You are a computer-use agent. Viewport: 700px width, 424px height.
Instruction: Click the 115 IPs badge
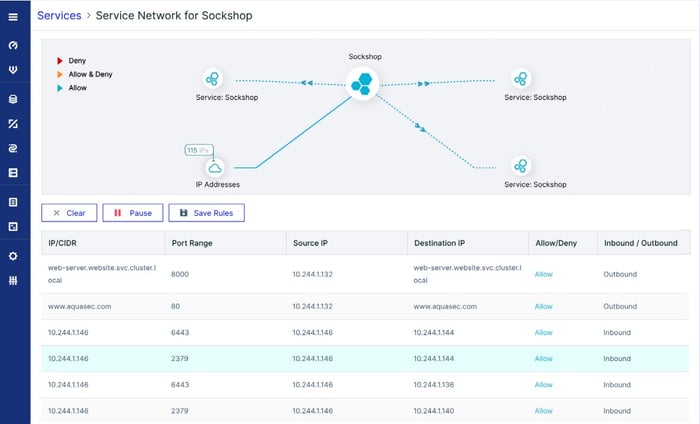coord(199,150)
